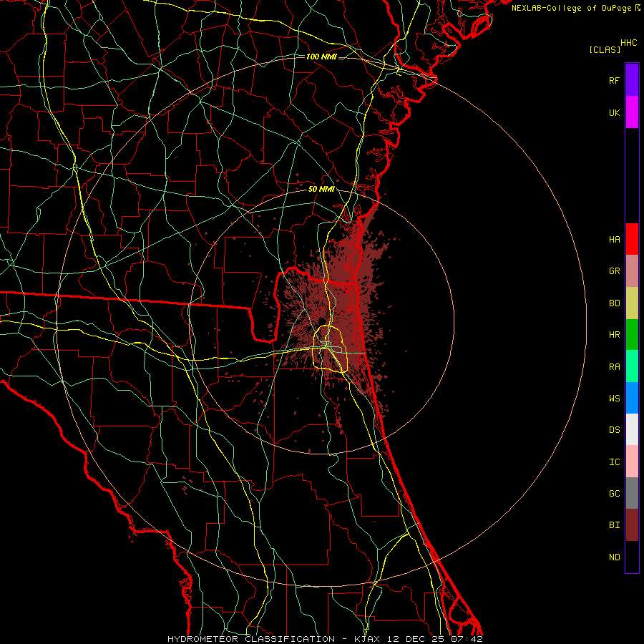Click the RA legend color swatch
This screenshot has width=644, height=644.
click(632, 366)
